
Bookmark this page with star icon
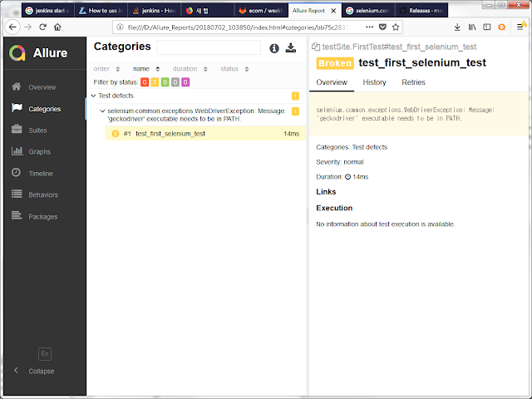(396, 27)
